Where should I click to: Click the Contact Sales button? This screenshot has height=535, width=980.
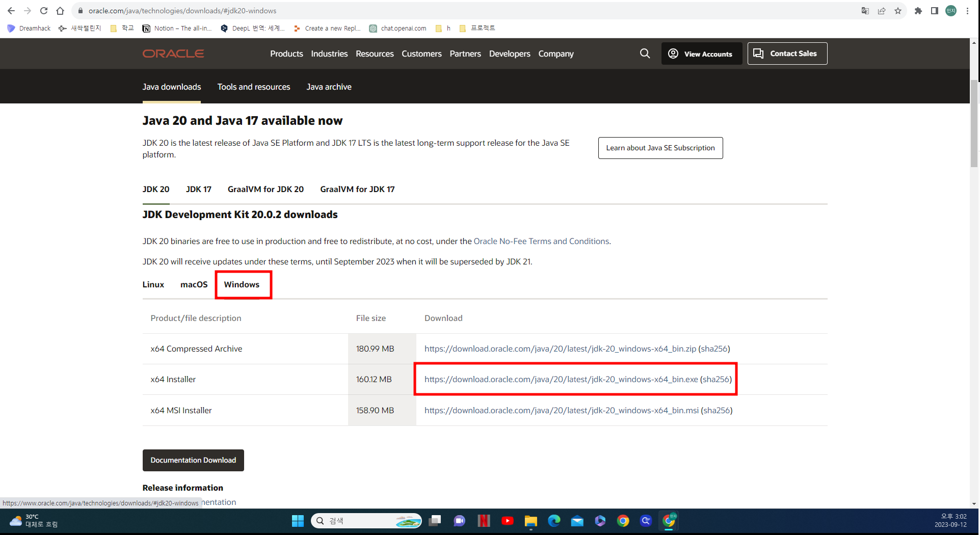[787, 53]
